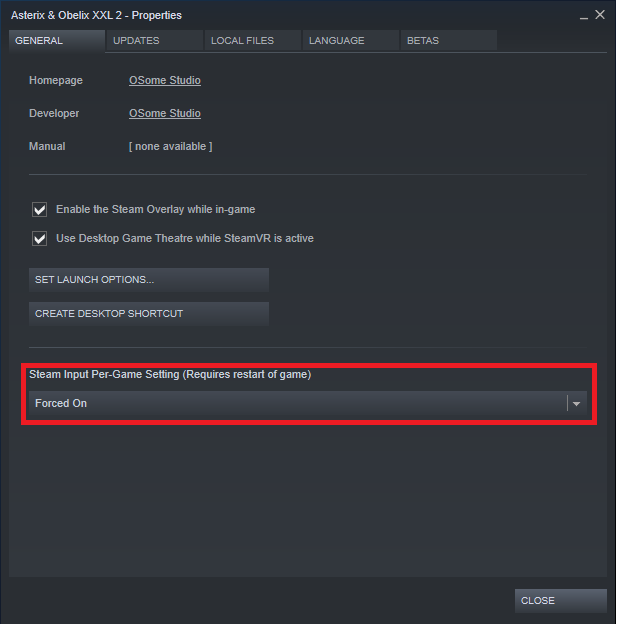Click the Manual none available text

coord(170,146)
